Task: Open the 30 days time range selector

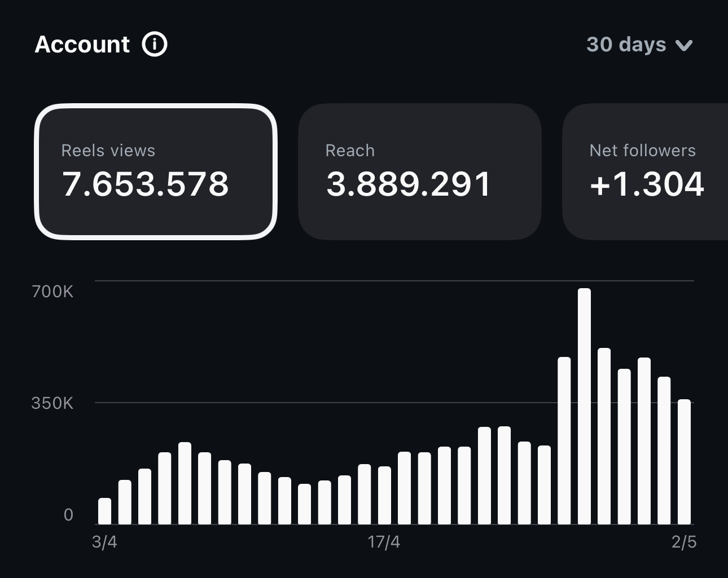Action: point(626,45)
